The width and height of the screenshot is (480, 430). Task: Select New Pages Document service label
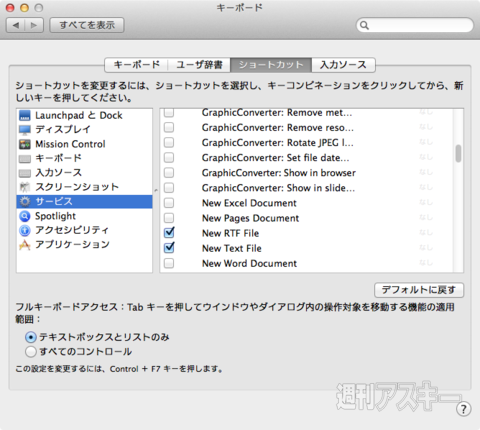pos(250,218)
